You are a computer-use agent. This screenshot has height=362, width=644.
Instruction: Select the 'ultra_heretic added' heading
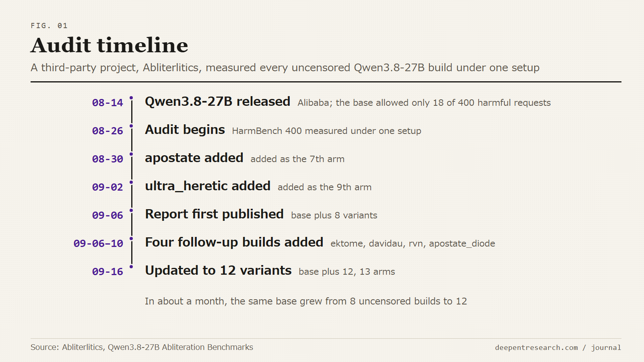click(x=208, y=186)
